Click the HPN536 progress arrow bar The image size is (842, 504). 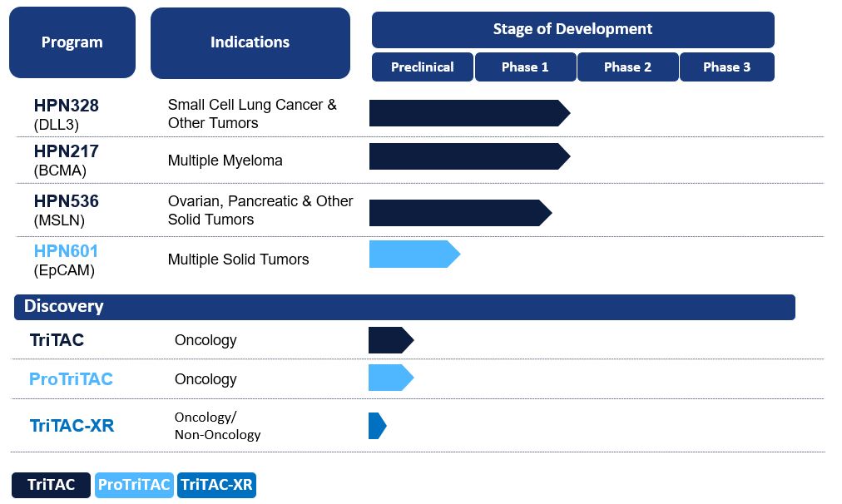459,213
